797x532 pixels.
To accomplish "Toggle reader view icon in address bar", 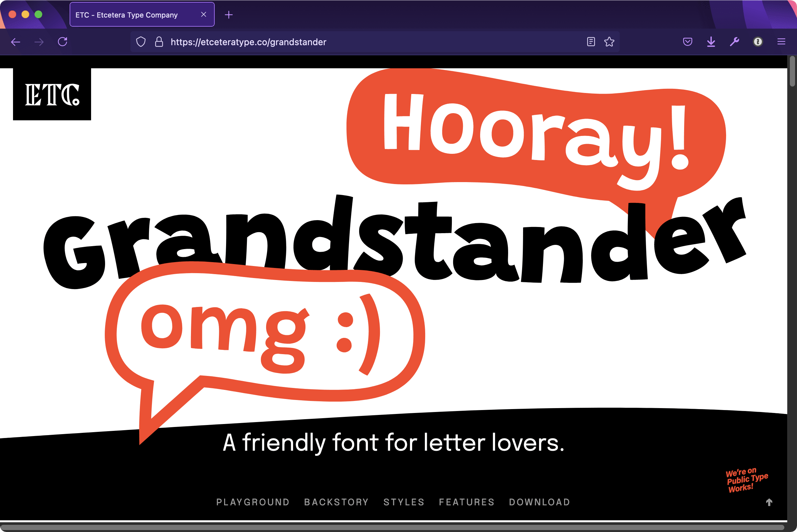I will pyautogui.click(x=591, y=42).
